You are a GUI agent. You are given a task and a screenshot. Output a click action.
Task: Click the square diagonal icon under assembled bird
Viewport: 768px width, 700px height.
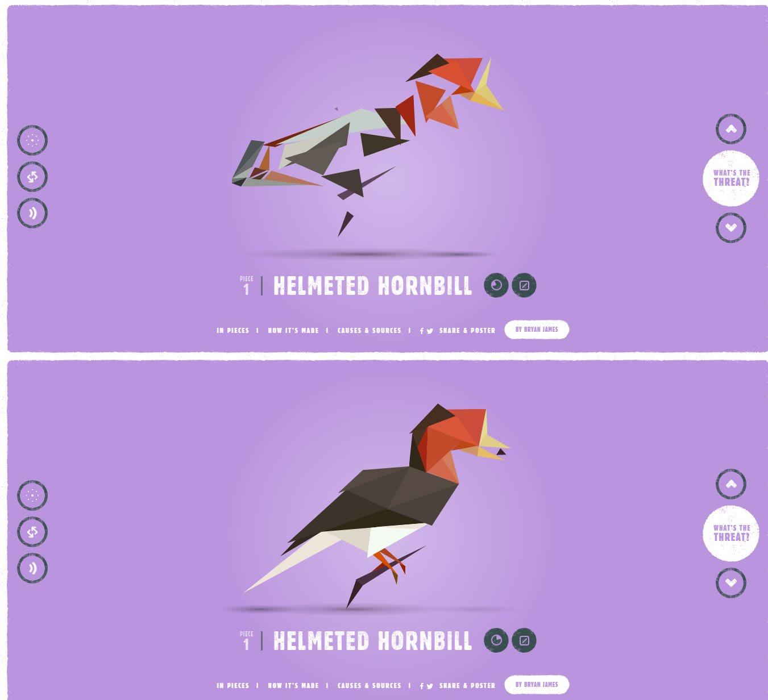524,640
